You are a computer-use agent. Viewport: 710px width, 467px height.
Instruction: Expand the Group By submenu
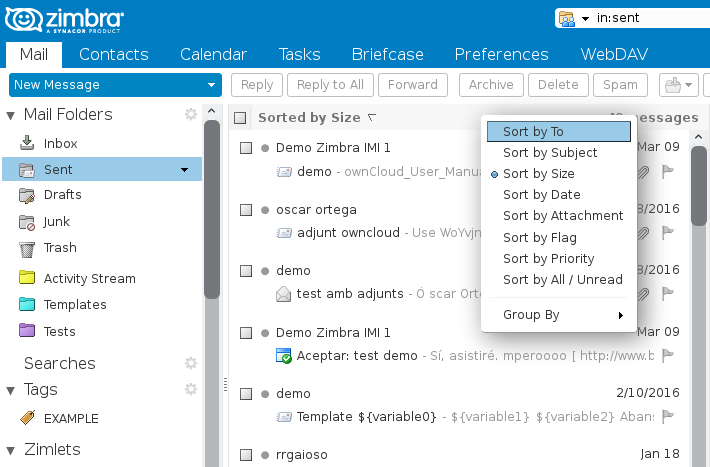click(x=559, y=315)
